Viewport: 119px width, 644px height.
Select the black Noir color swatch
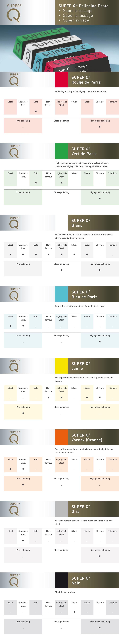point(61,580)
